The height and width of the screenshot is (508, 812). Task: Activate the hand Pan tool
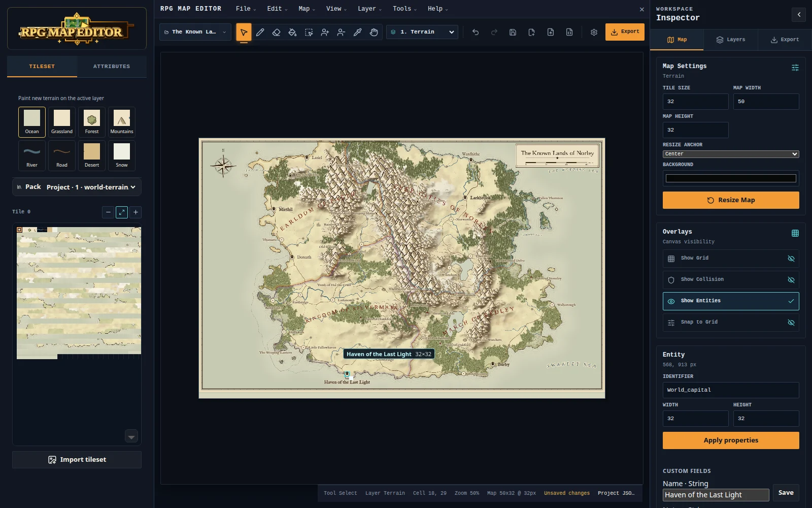click(374, 32)
